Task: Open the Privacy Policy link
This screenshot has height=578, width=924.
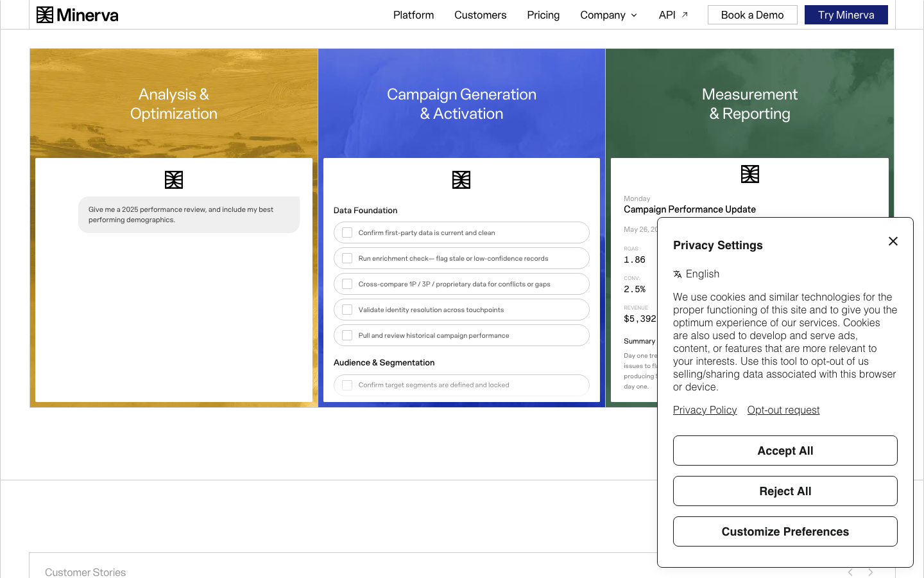Action: (705, 410)
